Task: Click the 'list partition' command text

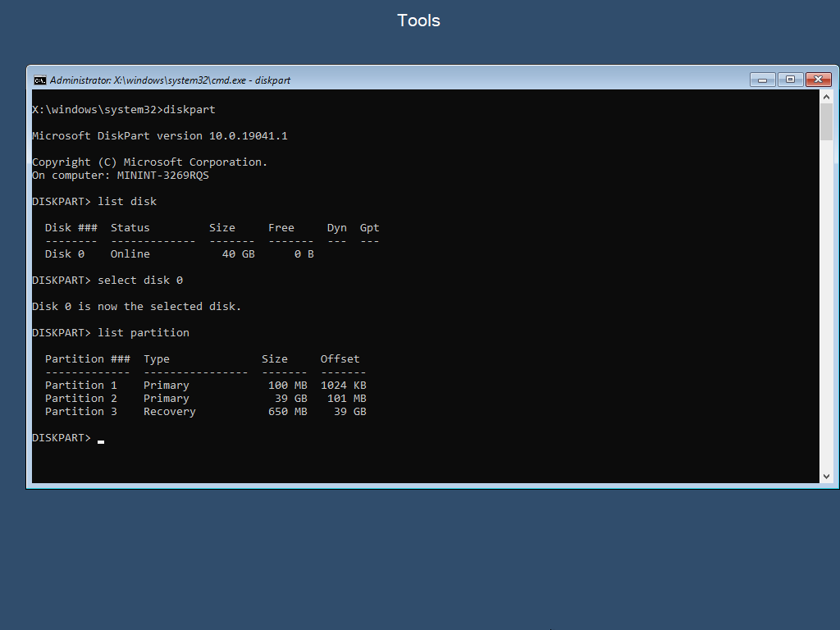Action: (144, 332)
